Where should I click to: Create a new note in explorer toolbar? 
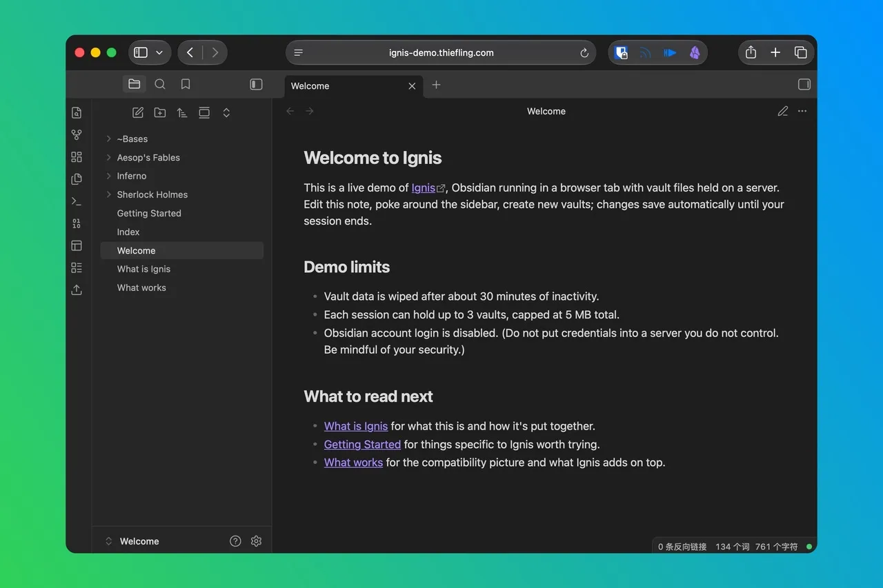[x=138, y=112]
